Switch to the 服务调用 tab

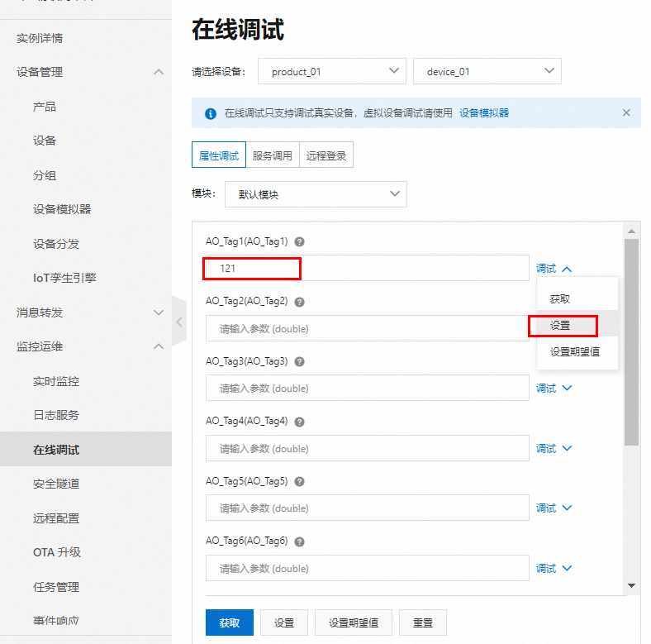[272, 155]
